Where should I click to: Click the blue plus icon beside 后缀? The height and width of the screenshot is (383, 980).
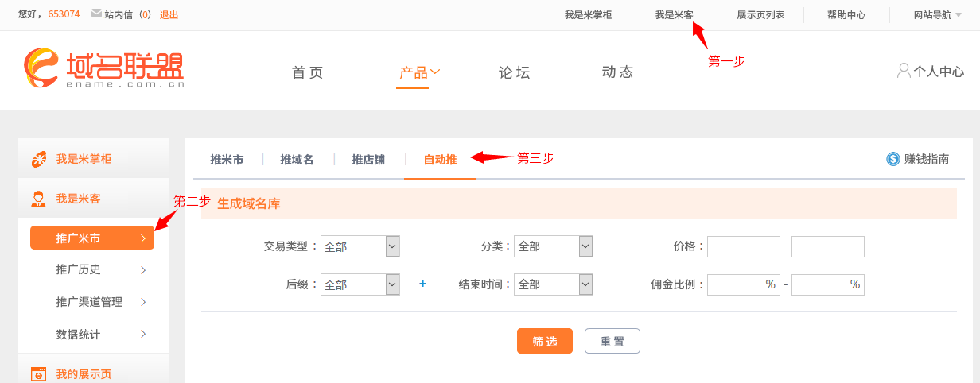(422, 284)
